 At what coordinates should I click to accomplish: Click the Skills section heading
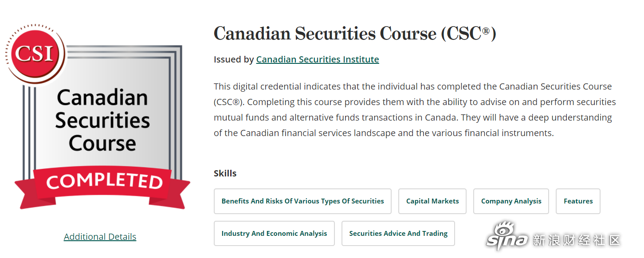225,173
